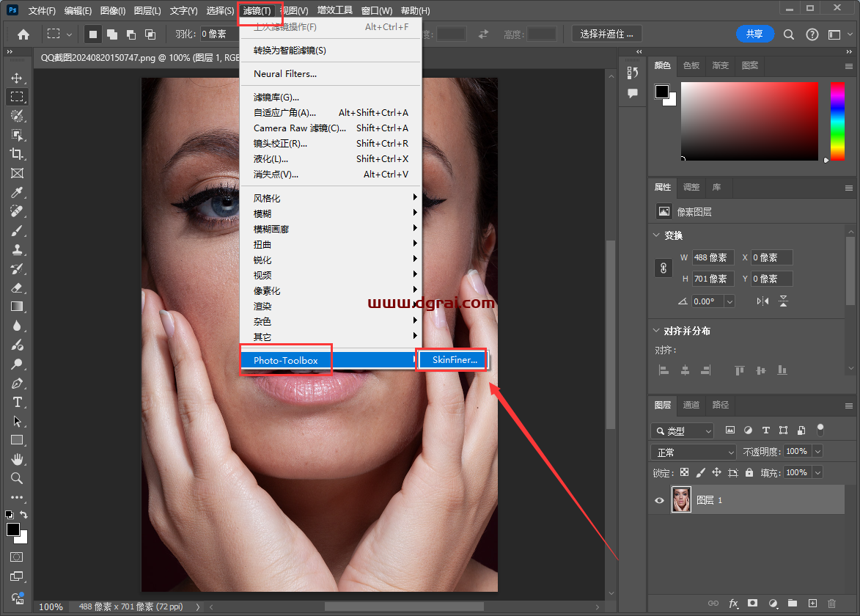Screen dimensions: 860x616
Task: Toggle lock image pixels
Action: click(700, 472)
